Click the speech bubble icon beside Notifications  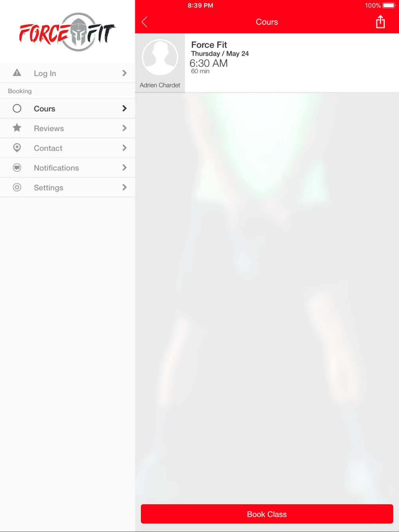coord(17,167)
